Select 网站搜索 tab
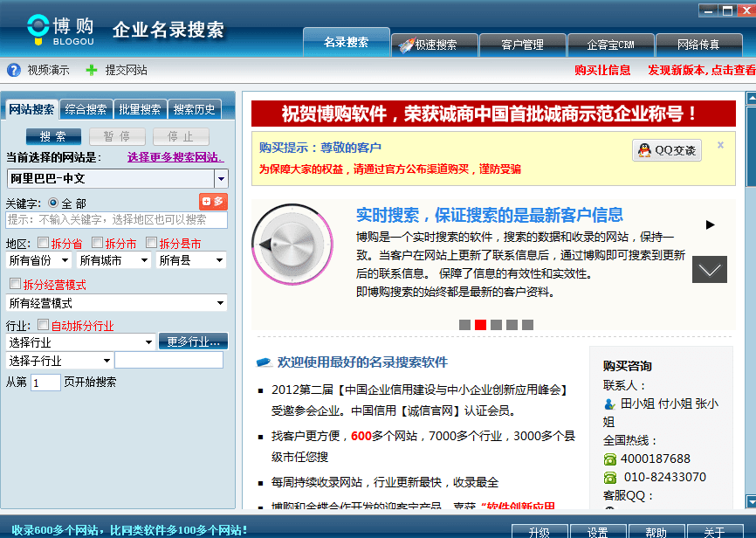The height and width of the screenshot is (538, 756). tap(31, 109)
